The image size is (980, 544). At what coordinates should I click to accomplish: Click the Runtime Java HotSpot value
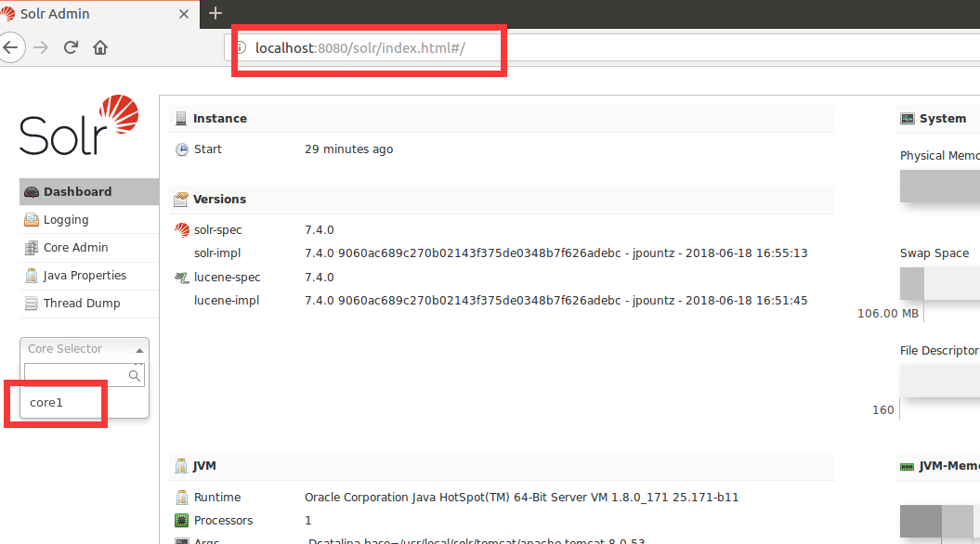[521, 498]
